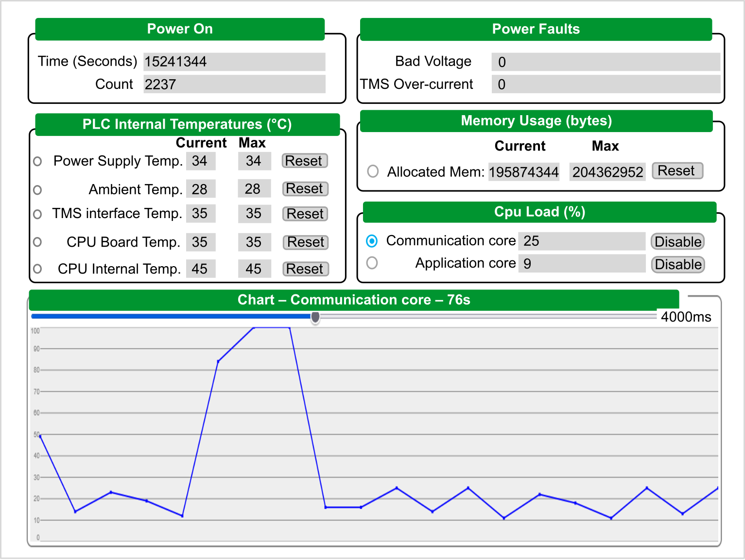Disable the CPU load showing 9

(677, 264)
